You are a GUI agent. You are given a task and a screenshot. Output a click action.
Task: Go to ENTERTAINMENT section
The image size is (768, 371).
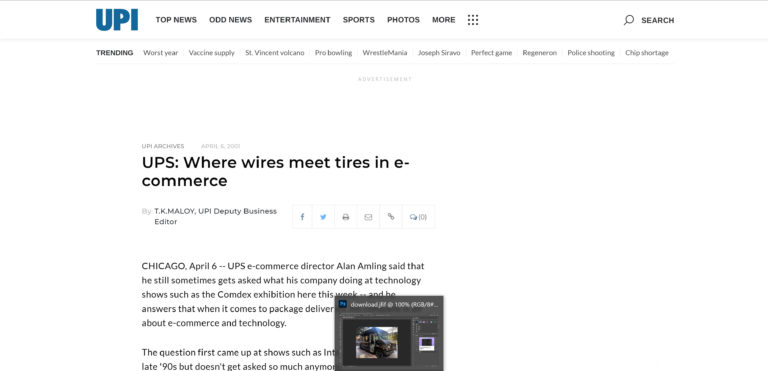tap(297, 20)
